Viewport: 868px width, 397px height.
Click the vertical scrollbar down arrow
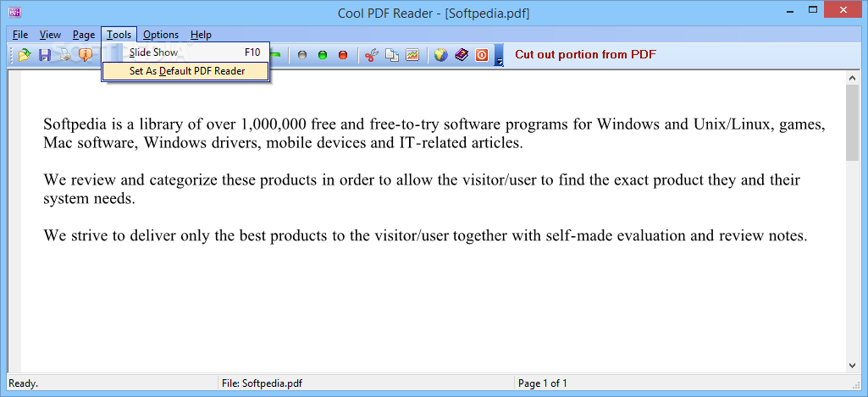(x=852, y=365)
